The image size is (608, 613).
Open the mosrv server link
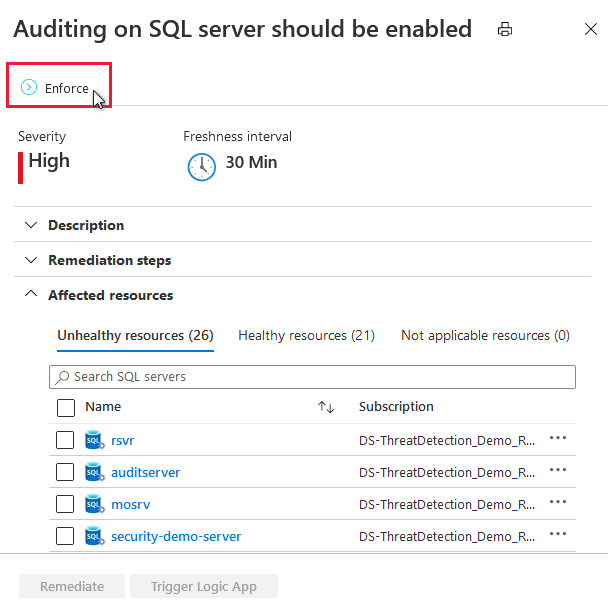tap(131, 504)
